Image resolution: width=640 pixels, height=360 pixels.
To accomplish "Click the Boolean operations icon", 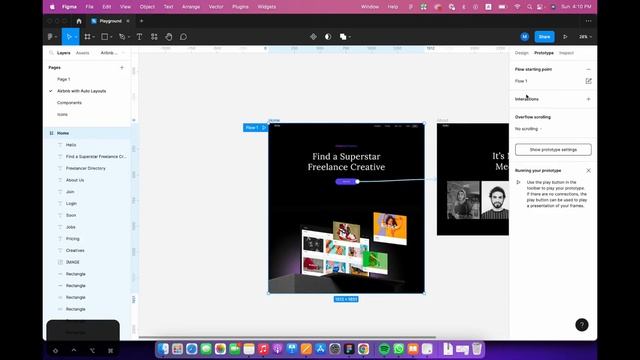I will click(x=343, y=37).
